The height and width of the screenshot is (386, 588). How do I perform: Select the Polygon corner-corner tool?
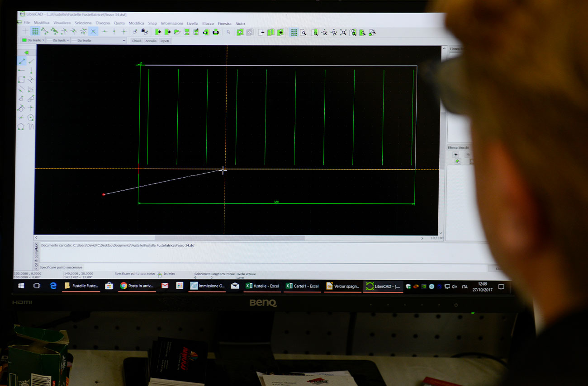[x=21, y=127]
